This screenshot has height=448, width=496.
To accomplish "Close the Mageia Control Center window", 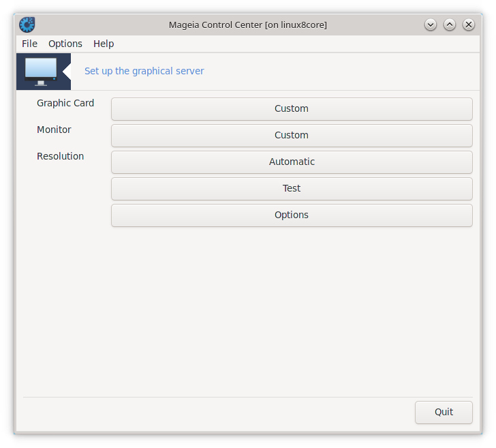I will click(x=469, y=25).
